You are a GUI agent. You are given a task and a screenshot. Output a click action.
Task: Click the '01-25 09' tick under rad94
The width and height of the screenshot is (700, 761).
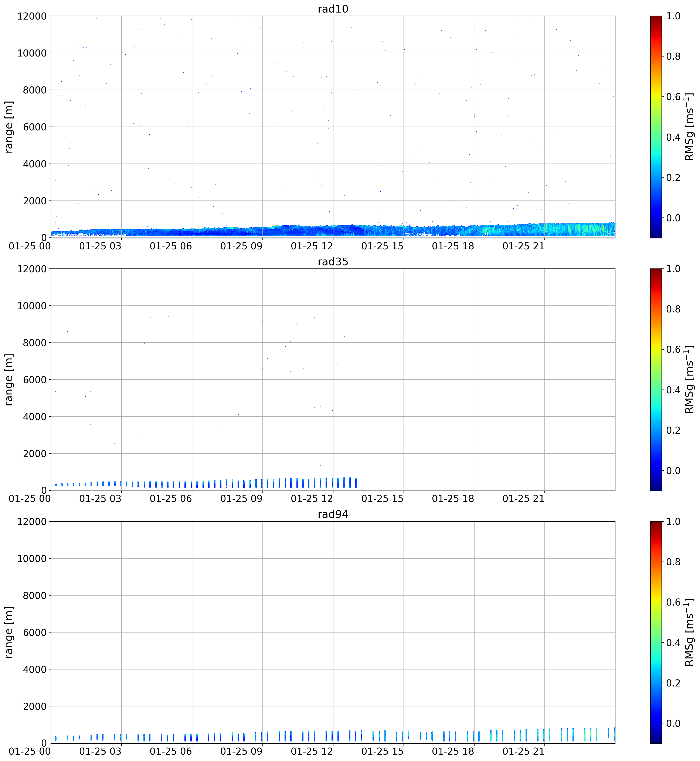tap(241, 751)
